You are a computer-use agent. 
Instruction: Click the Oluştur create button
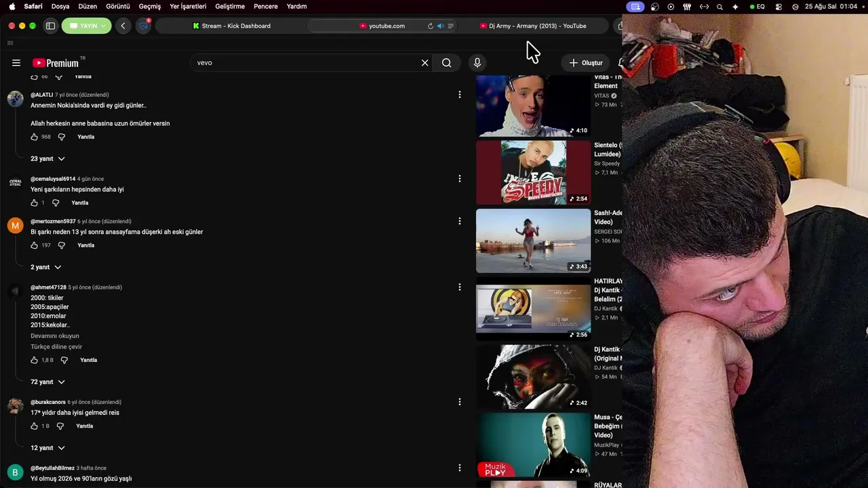click(x=586, y=63)
